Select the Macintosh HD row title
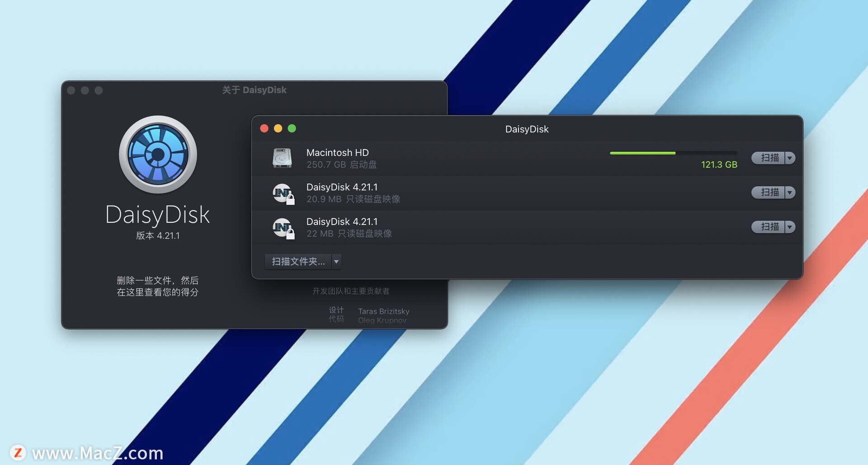Viewport: 868px width, 465px height. tap(337, 153)
